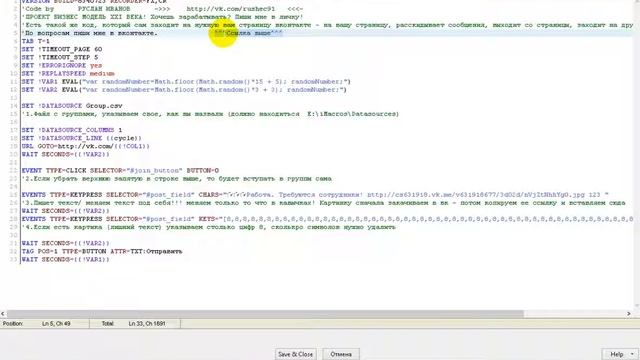The image size is (640, 360).
Task: Click the 'WAIT SECONDS={{!VAR2}}' line under URL GOTO
Action: click(66, 154)
